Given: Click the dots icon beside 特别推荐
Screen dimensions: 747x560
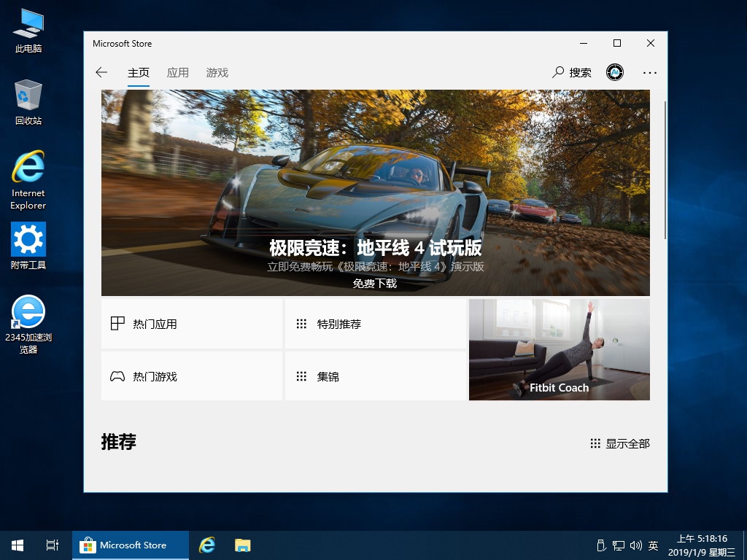Looking at the screenshot, I should 301,324.
